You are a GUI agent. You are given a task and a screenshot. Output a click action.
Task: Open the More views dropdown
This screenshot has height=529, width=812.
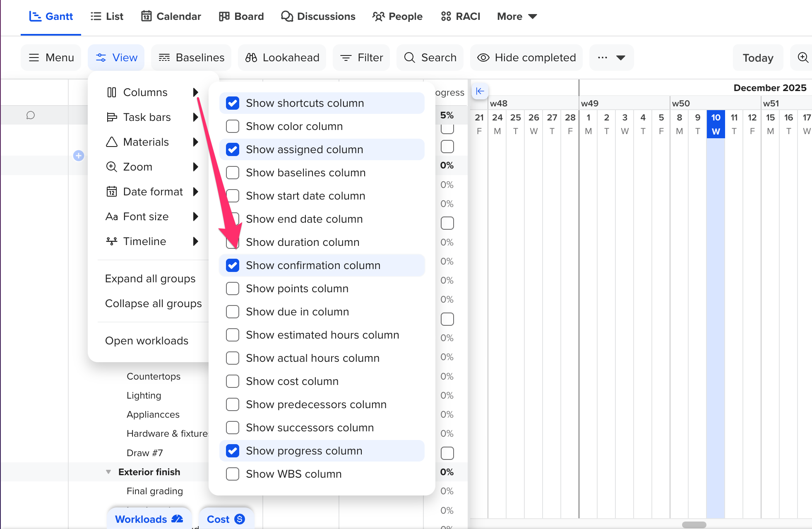pos(517,17)
